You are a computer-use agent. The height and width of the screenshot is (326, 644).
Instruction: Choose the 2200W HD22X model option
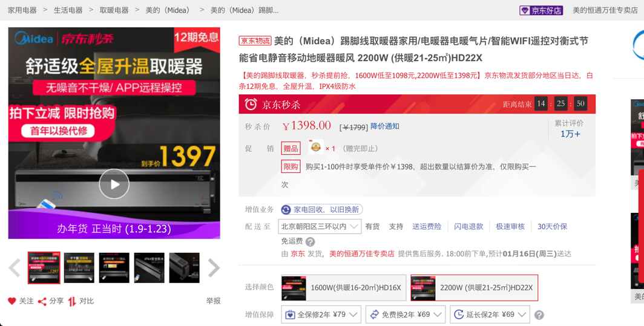pyautogui.click(x=475, y=288)
